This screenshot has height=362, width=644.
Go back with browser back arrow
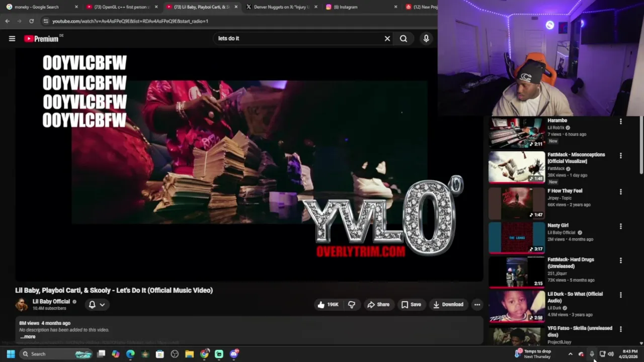click(x=7, y=21)
